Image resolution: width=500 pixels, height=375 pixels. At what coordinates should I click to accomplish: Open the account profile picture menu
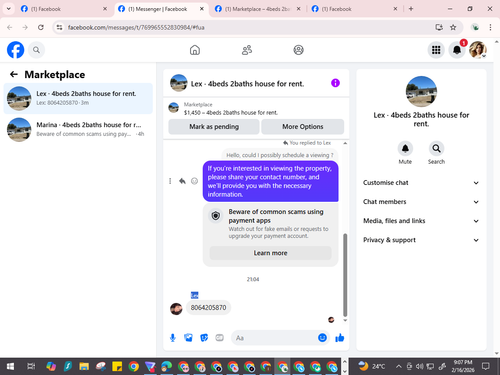pyautogui.click(x=478, y=50)
